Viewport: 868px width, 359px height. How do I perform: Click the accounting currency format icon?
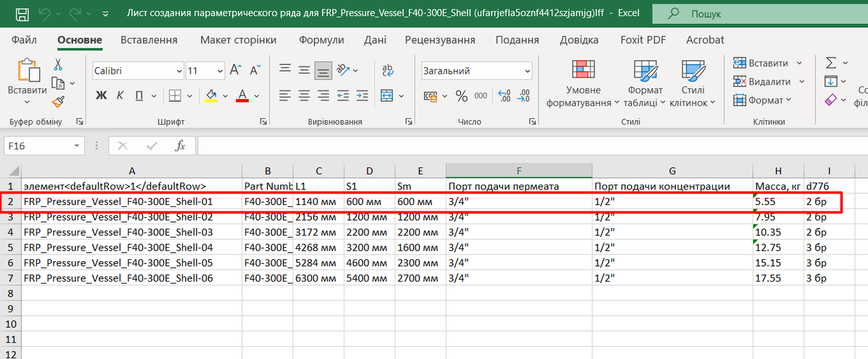point(430,96)
